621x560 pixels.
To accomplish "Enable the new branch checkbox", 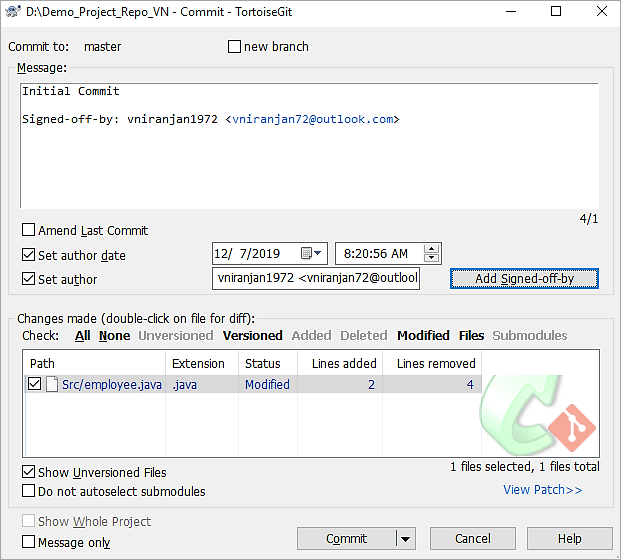I will coord(234,46).
